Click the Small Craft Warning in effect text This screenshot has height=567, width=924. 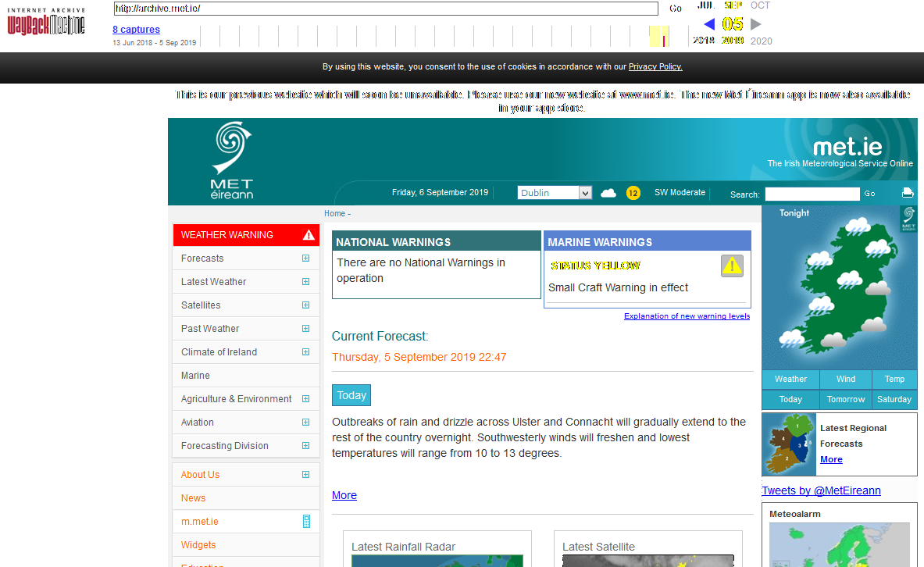[618, 287]
